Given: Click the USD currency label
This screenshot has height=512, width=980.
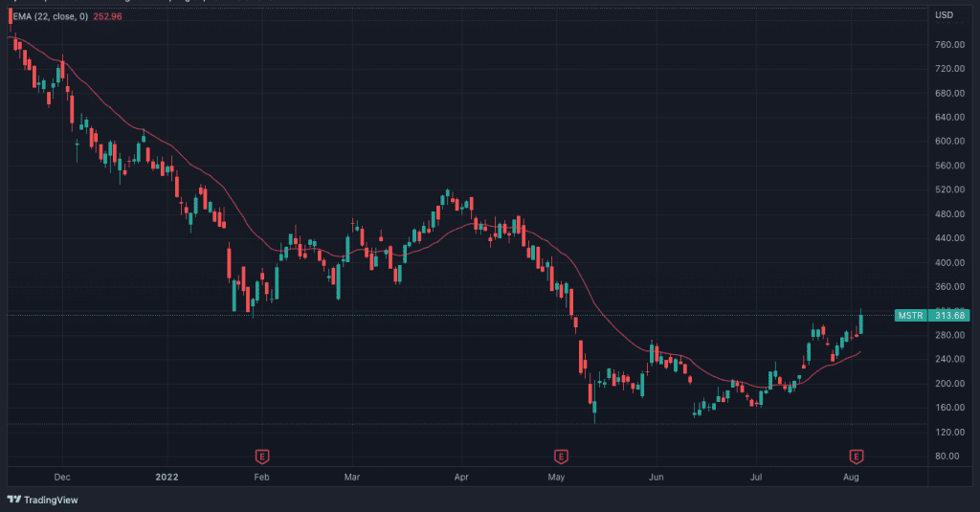Looking at the screenshot, I should tap(944, 15).
